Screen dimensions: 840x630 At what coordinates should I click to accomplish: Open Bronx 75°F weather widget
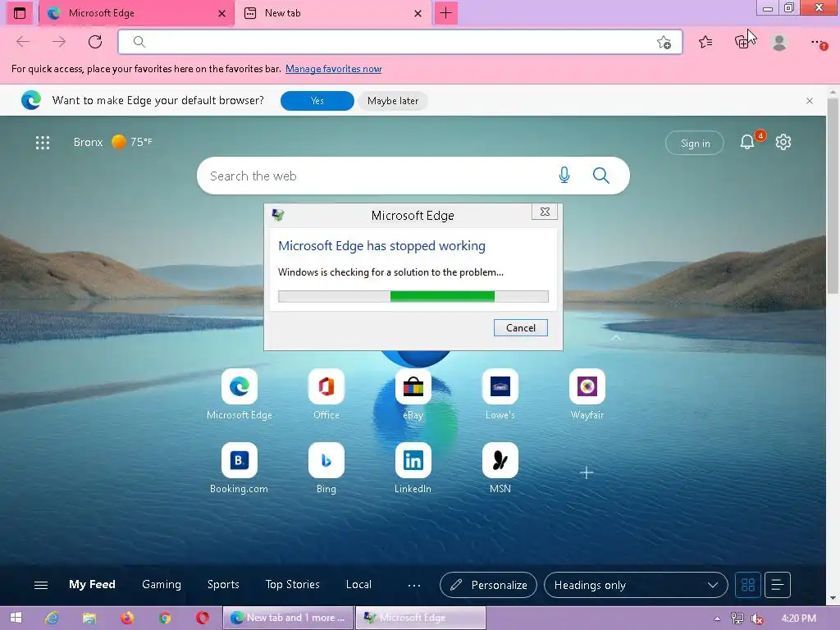pos(113,142)
